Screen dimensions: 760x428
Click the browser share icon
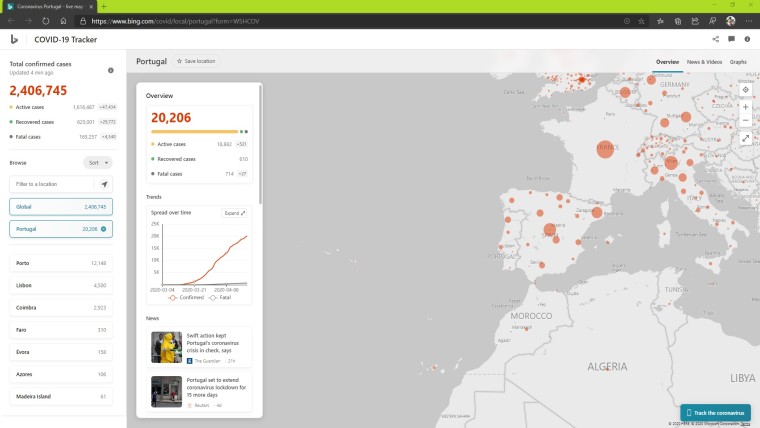(695, 21)
